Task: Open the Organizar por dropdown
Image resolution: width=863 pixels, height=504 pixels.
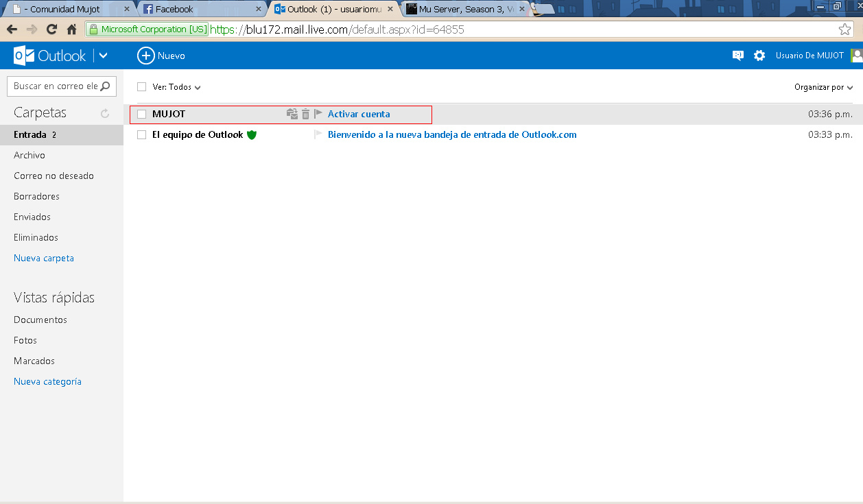Action: pos(823,87)
